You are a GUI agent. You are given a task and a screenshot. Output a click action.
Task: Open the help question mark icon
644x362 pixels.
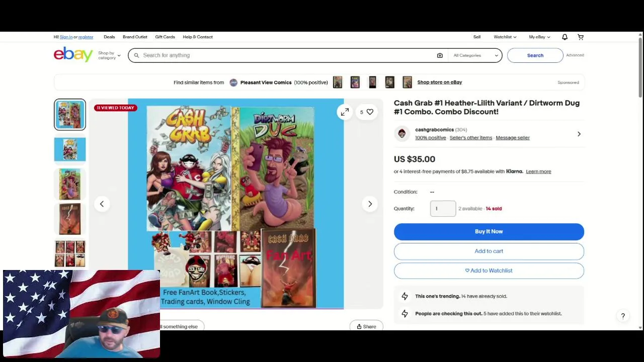point(623,316)
